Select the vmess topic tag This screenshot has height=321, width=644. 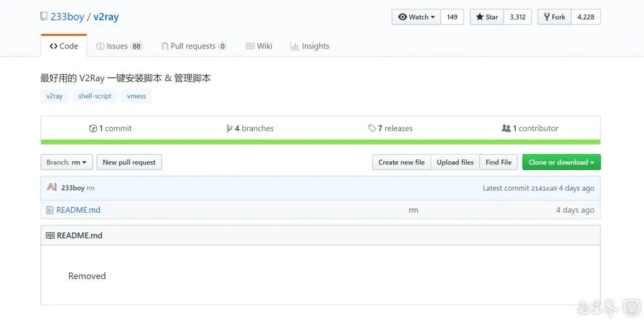(x=136, y=96)
